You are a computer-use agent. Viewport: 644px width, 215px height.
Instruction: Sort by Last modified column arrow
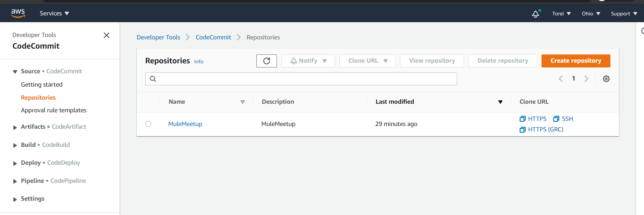pos(500,102)
